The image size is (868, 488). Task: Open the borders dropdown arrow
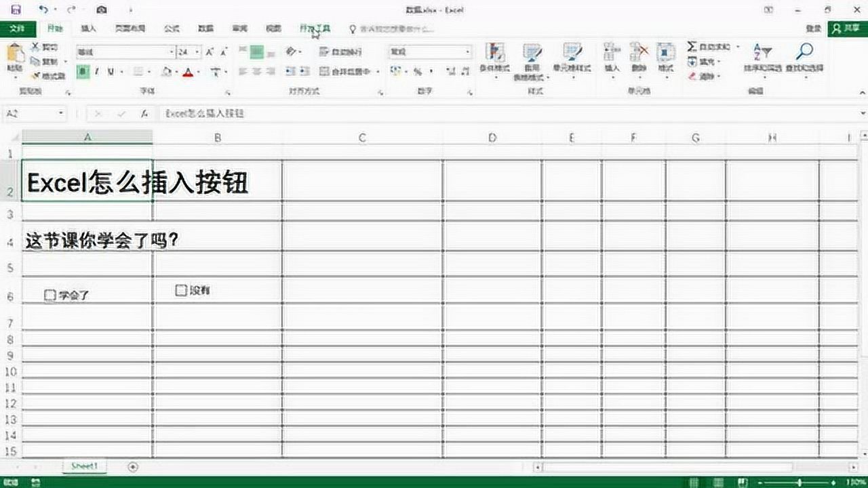150,71
